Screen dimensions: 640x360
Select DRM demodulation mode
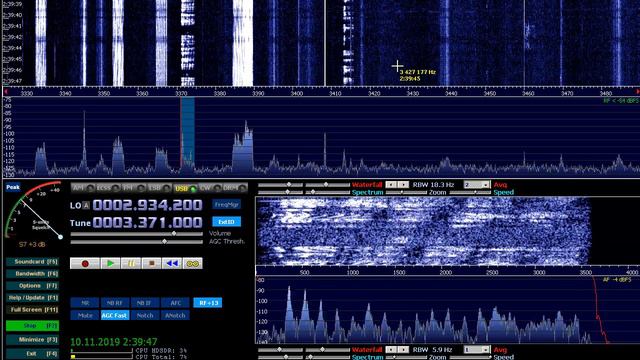pos(235,188)
